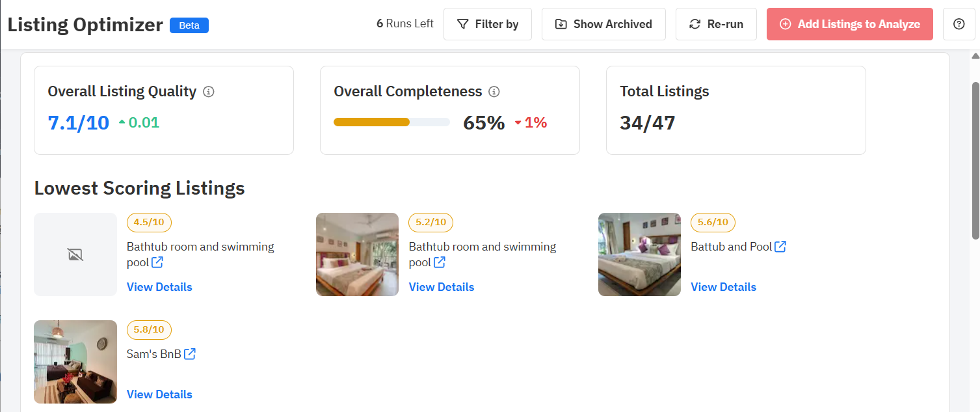This screenshot has height=412, width=980.
Task: Click Add Listings to Analyze
Action: point(850,24)
